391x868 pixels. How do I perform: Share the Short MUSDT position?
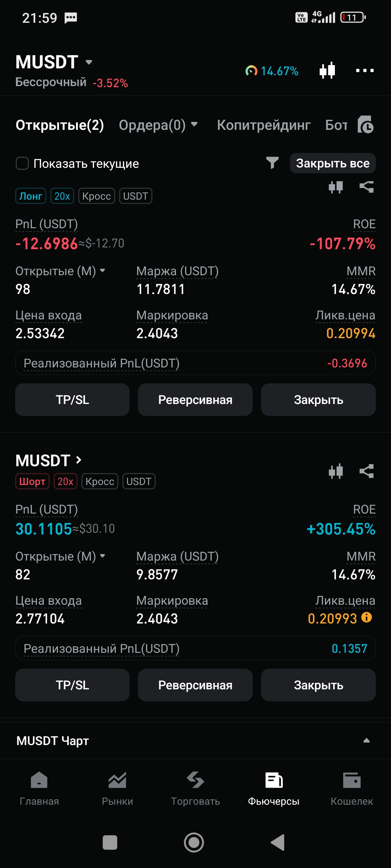point(366,471)
